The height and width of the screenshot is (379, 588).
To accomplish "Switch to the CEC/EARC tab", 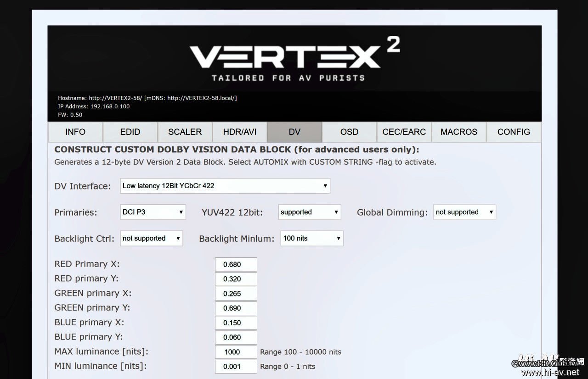I will pos(404,132).
